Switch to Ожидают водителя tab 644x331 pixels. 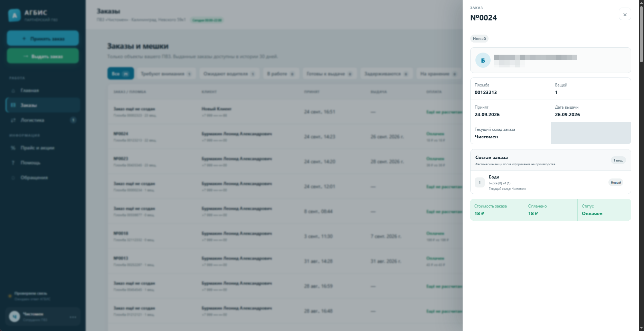[x=229, y=74]
